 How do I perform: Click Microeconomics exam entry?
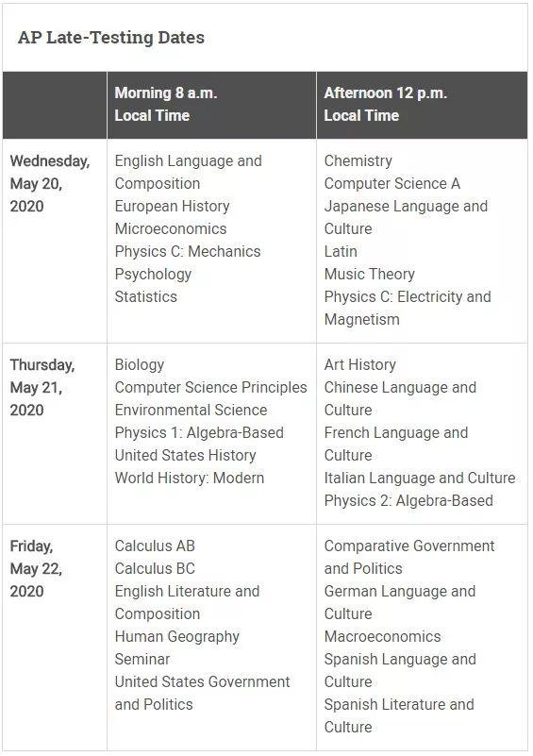tap(171, 229)
